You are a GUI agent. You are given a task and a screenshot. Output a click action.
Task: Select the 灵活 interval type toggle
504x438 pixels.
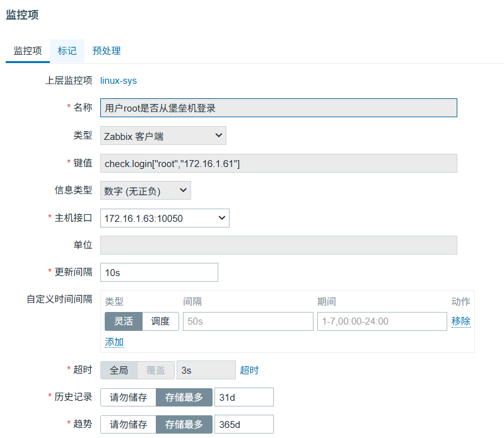pos(124,321)
